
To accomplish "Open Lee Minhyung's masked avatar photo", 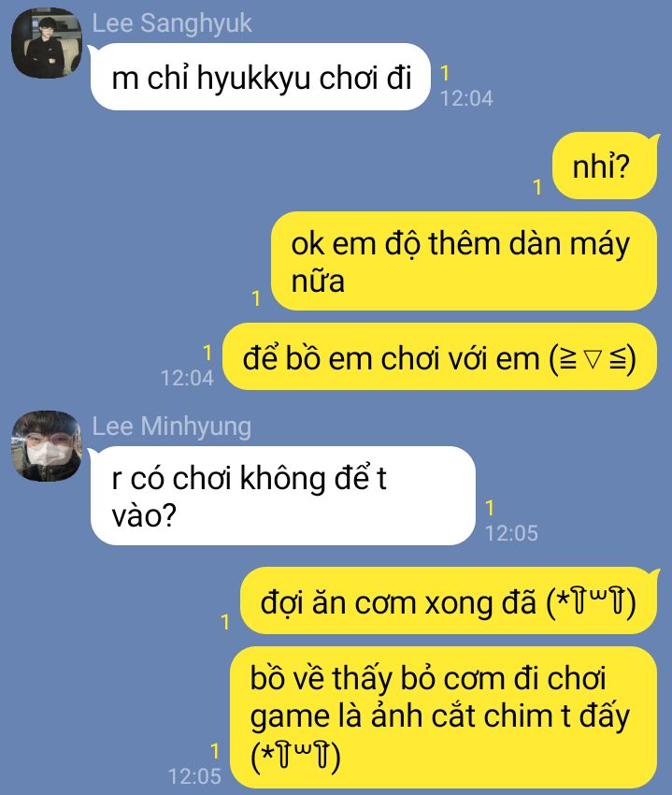I will [47, 446].
